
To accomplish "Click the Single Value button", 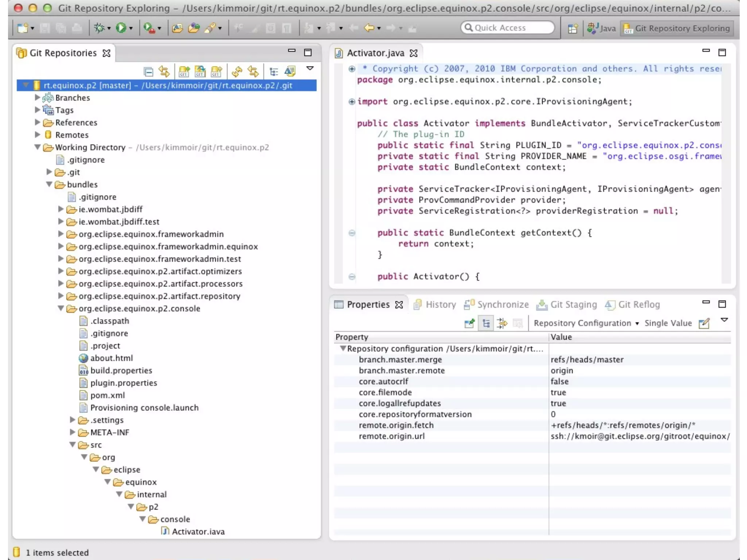I will pyautogui.click(x=668, y=323).
